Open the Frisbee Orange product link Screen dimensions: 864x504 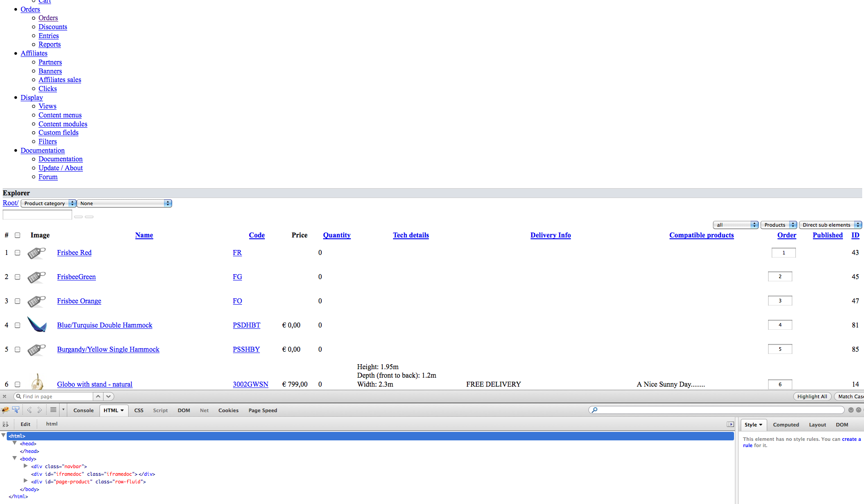[79, 301]
